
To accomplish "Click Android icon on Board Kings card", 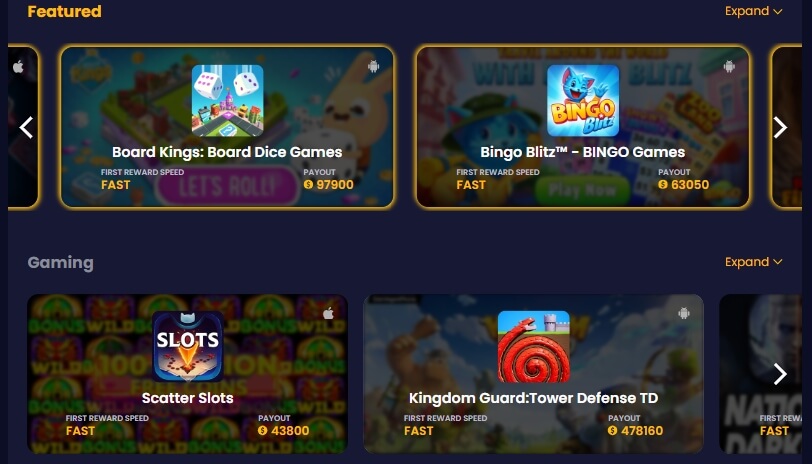I will point(373,66).
